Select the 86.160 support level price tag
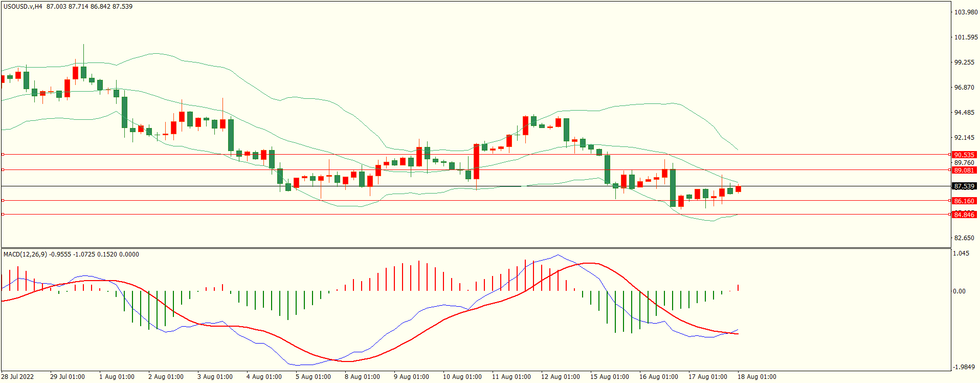Screen dimensions: 980x383 964,201
